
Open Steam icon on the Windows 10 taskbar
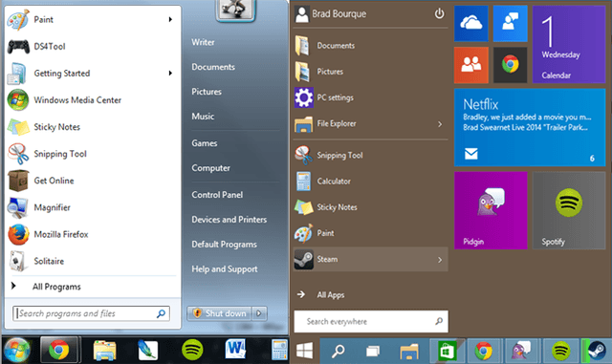click(x=597, y=351)
